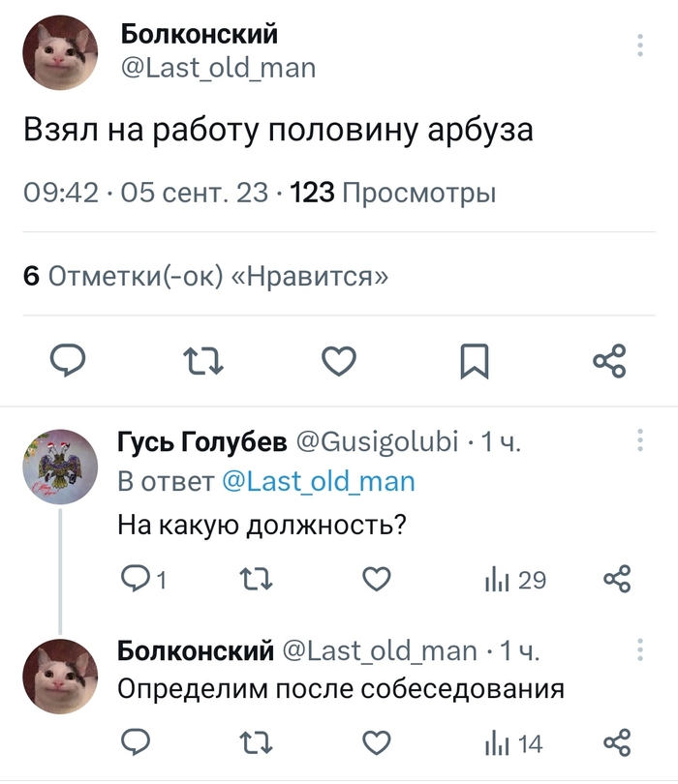Viewport: 678px width, 784px height.
Task: Open the 6 likes list
Action: point(207,276)
